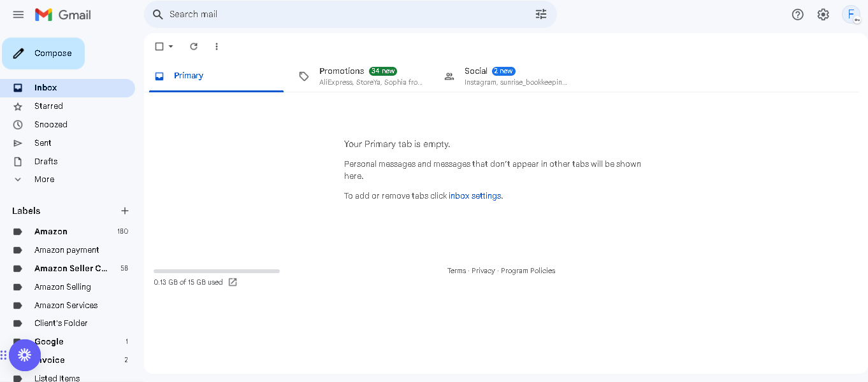Click the search magnifier icon
The width and height of the screenshot is (868, 382).
[x=158, y=14]
